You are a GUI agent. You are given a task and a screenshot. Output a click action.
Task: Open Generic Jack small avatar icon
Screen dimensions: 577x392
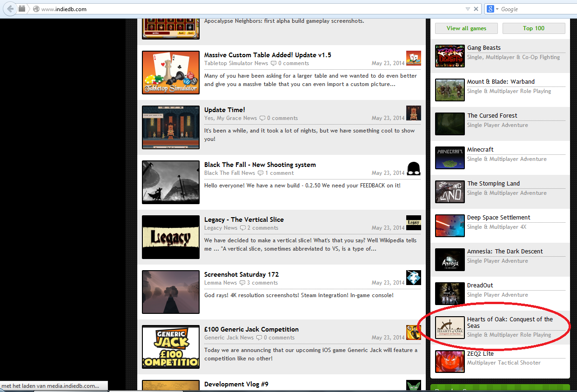(x=414, y=332)
